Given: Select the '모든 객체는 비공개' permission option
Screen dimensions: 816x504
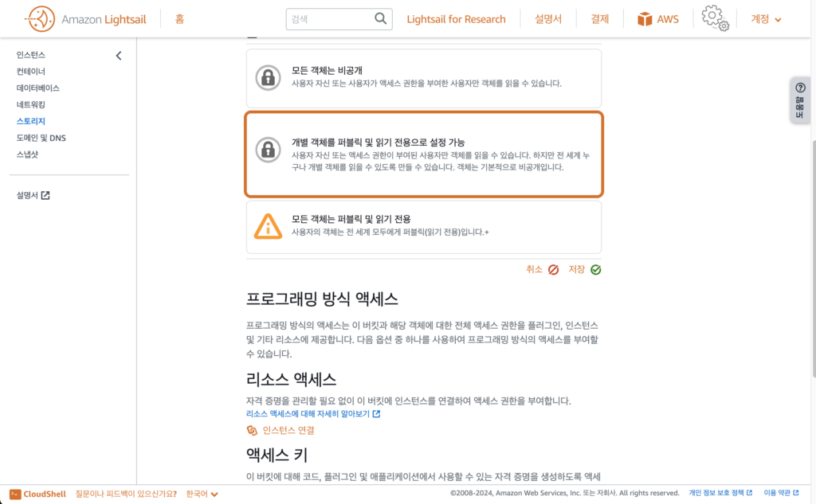Looking at the screenshot, I should coord(424,78).
